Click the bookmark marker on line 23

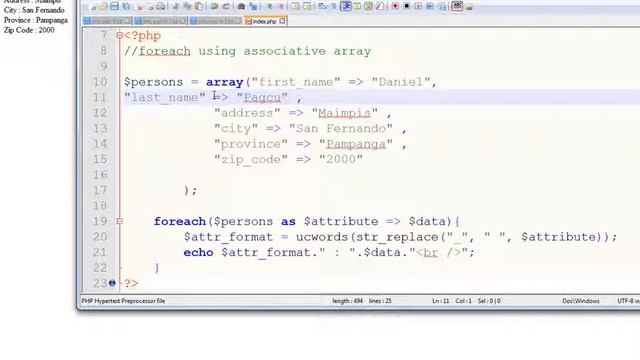pyautogui.click(x=112, y=283)
